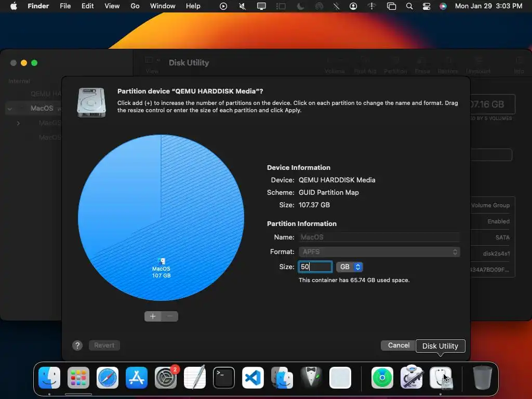Click the "107.37 GB" device size value
This screenshot has height=399, width=532.
(314, 205)
